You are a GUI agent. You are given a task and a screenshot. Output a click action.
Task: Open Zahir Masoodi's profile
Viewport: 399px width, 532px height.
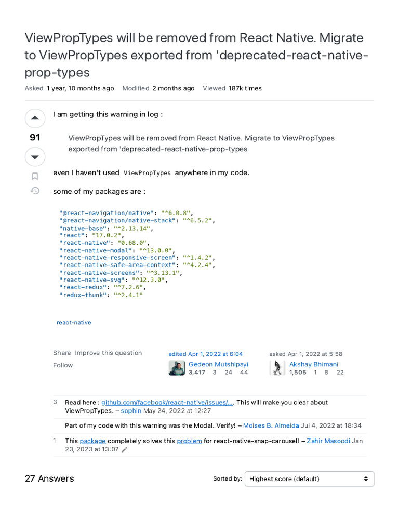click(x=328, y=441)
